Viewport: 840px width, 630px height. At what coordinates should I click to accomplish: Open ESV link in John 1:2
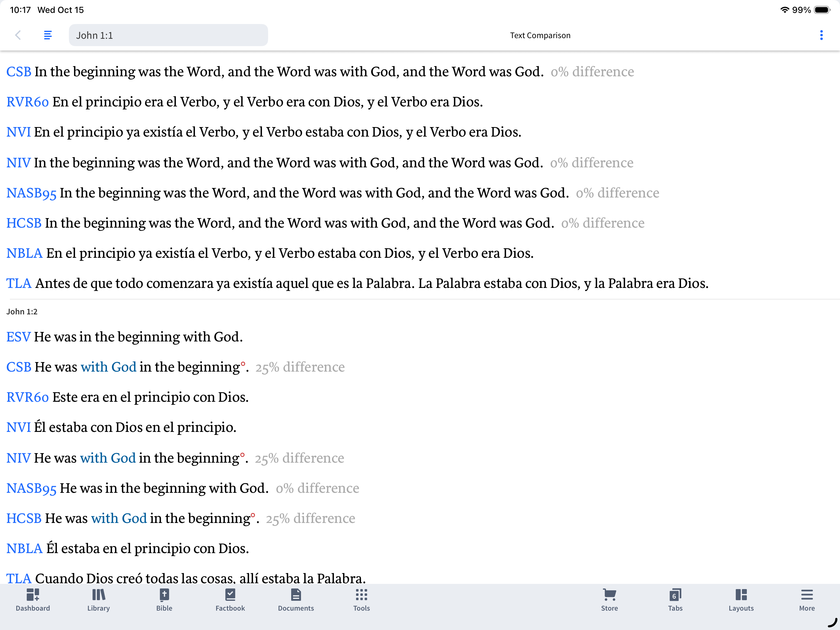[x=18, y=337]
